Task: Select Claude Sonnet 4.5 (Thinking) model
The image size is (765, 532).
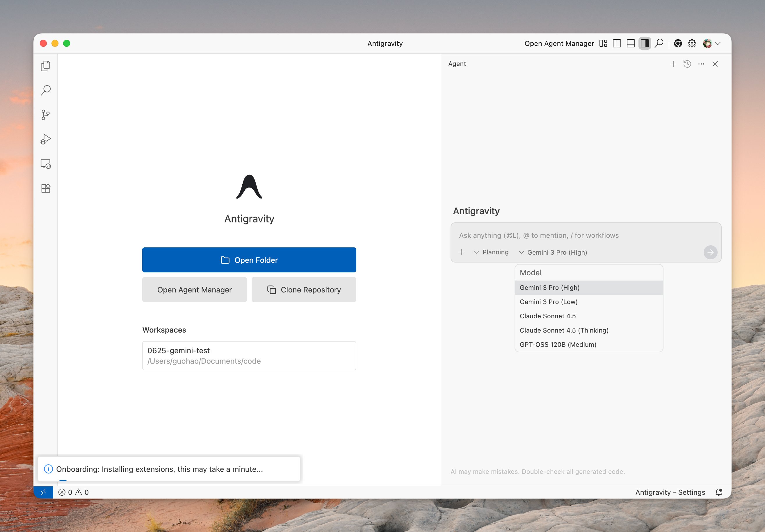Action: pos(564,330)
